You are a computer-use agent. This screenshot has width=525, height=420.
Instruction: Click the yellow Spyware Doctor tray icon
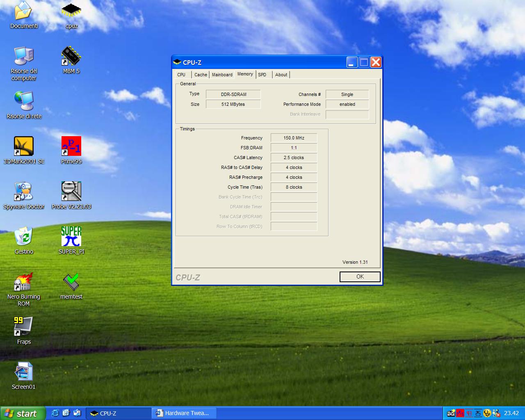coord(487,413)
